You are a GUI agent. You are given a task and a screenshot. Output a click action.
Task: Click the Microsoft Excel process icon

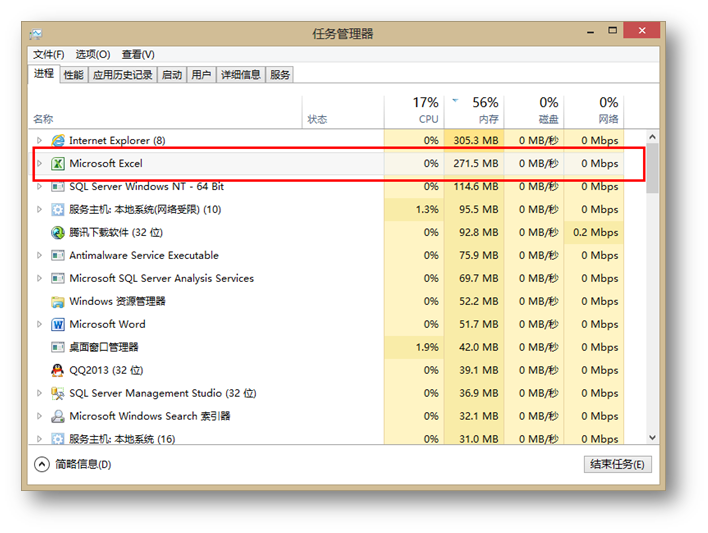[x=58, y=164]
